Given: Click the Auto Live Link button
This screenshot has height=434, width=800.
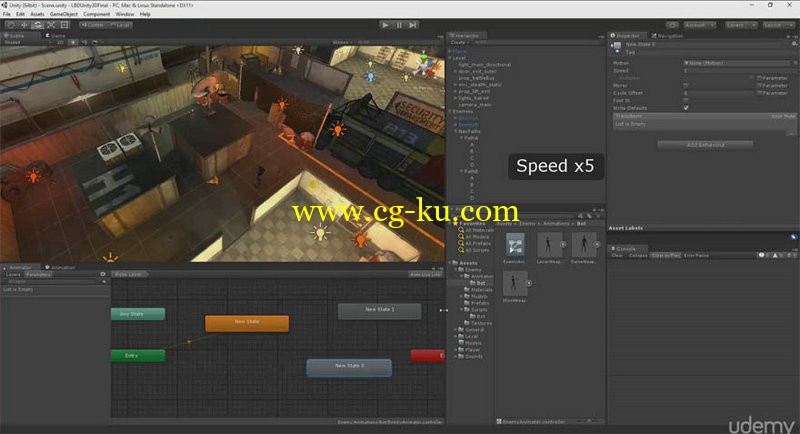Looking at the screenshot, I should coord(424,274).
